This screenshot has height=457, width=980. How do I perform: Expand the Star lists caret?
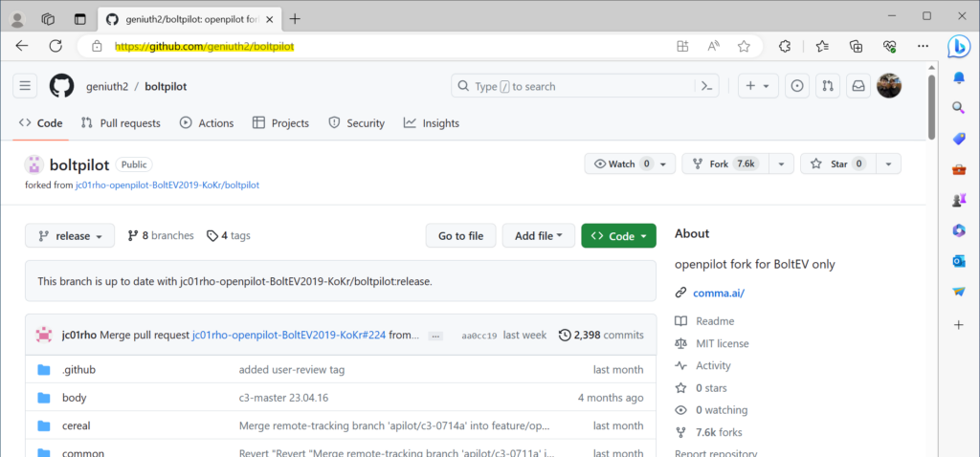coord(889,164)
